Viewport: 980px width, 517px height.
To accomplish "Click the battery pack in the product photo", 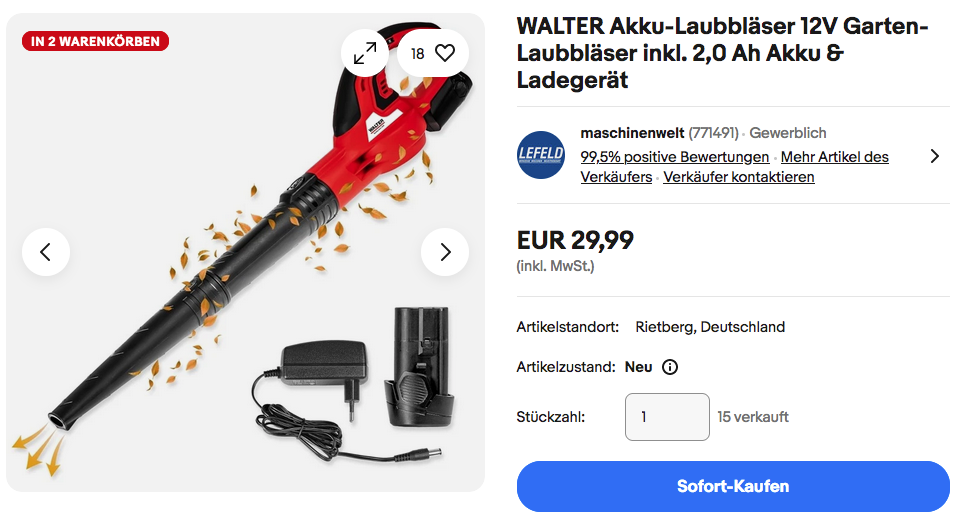I will coord(419,368).
